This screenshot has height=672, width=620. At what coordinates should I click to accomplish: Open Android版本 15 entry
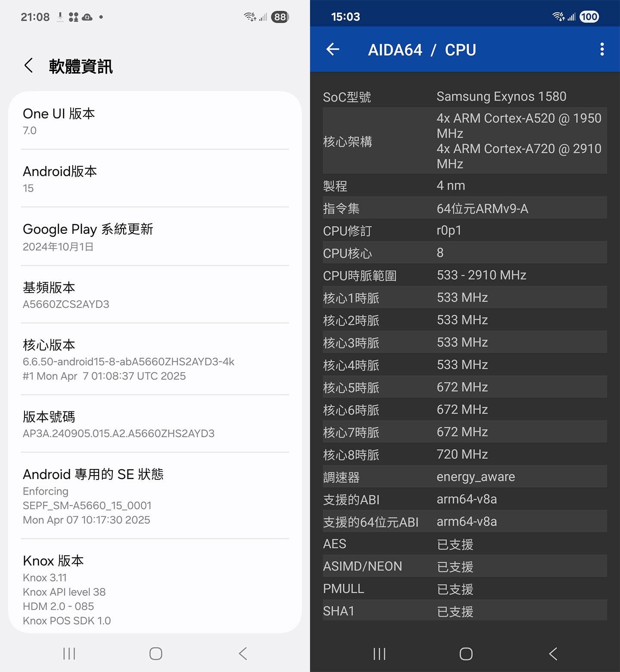[x=155, y=178]
